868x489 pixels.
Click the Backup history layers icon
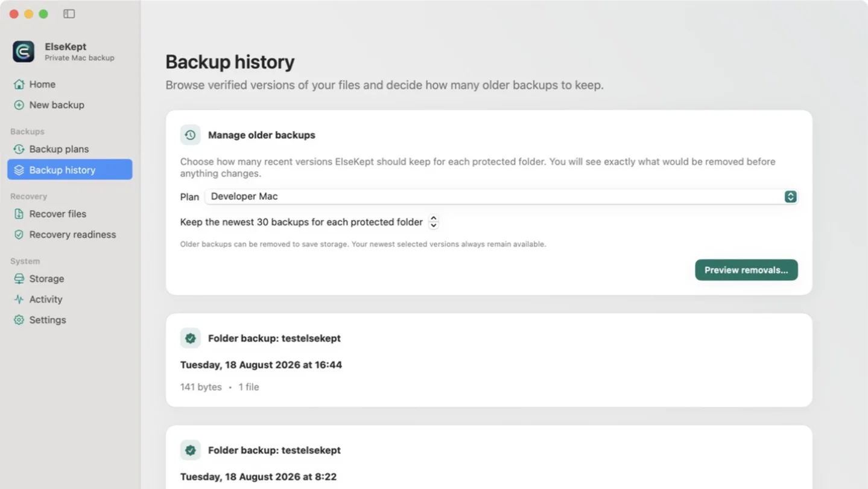[x=19, y=170]
